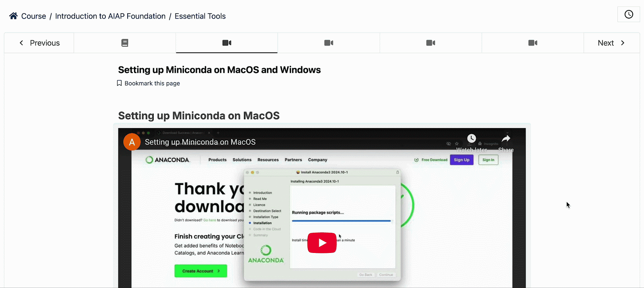Go to the Next unit
This screenshot has height=288, width=644.
click(x=611, y=43)
